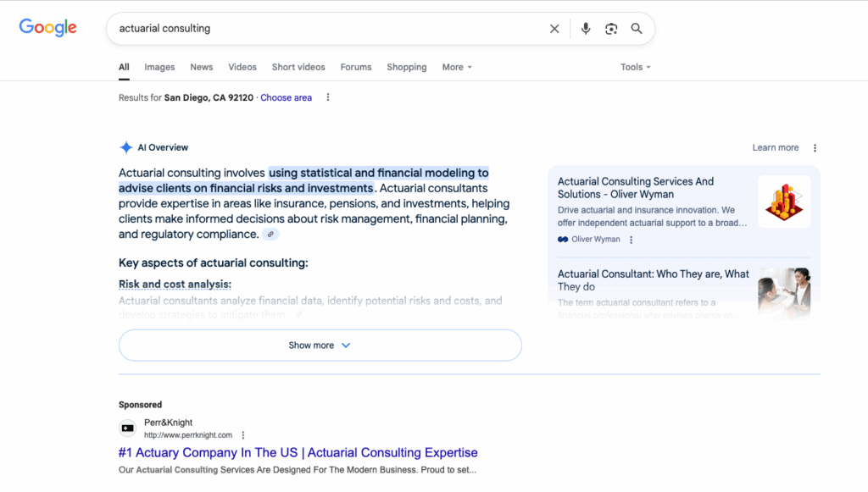Start voice search with microphone icon
This screenshot has height=492, width=868.
click(x=585, y=29)
